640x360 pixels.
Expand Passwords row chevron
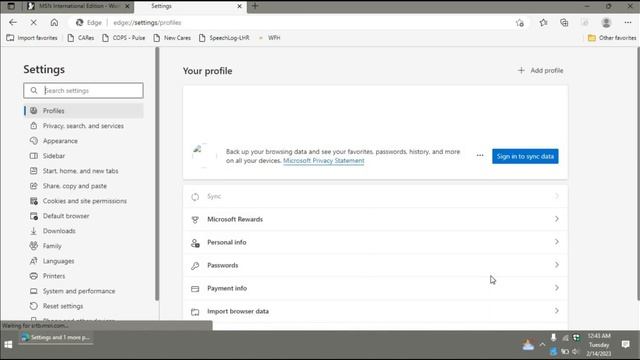(557, 265)
